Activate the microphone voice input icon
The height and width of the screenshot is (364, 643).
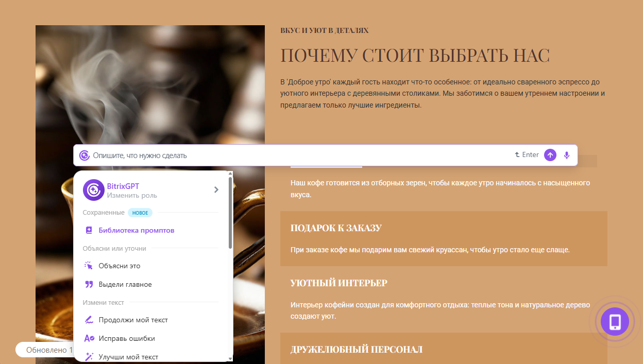pyautogui.click(x=567, y=155)
